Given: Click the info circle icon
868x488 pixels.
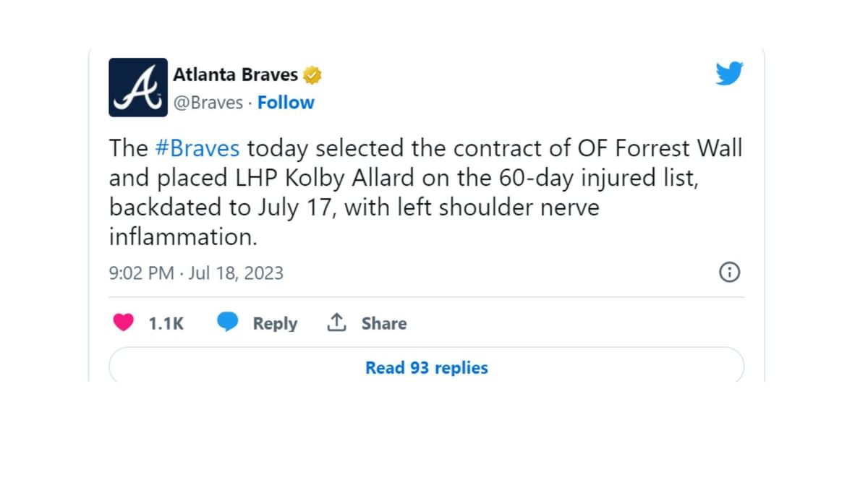Looking at the screenshot, I should pyautogui.click(x=729, y=272).
